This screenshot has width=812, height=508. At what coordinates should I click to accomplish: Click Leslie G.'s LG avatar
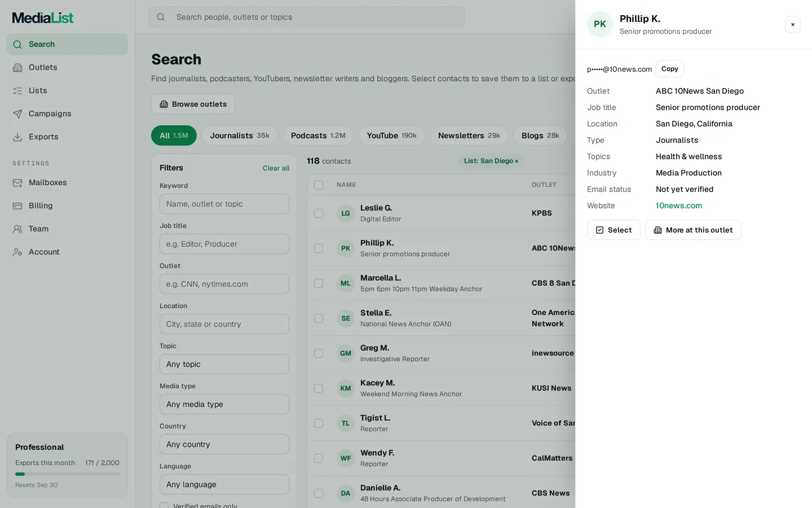click(346, 213)
